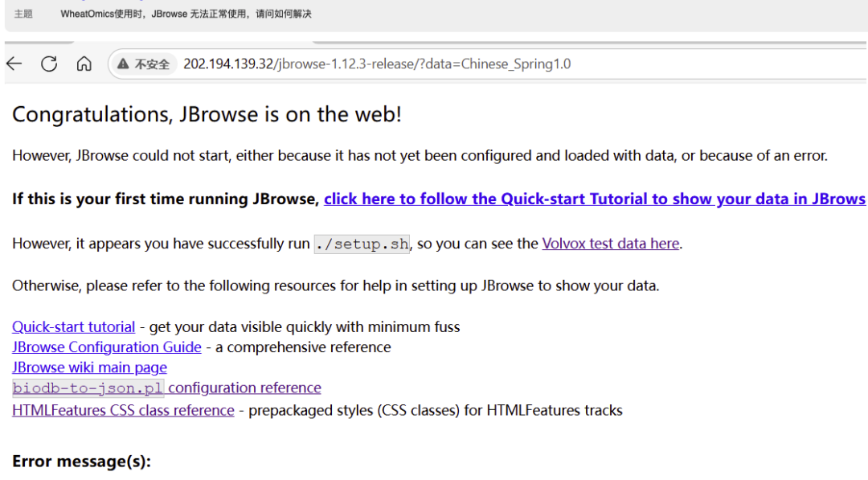Click the 主题 label
Screen dimensions: 868x480
[x=23, y=14]
